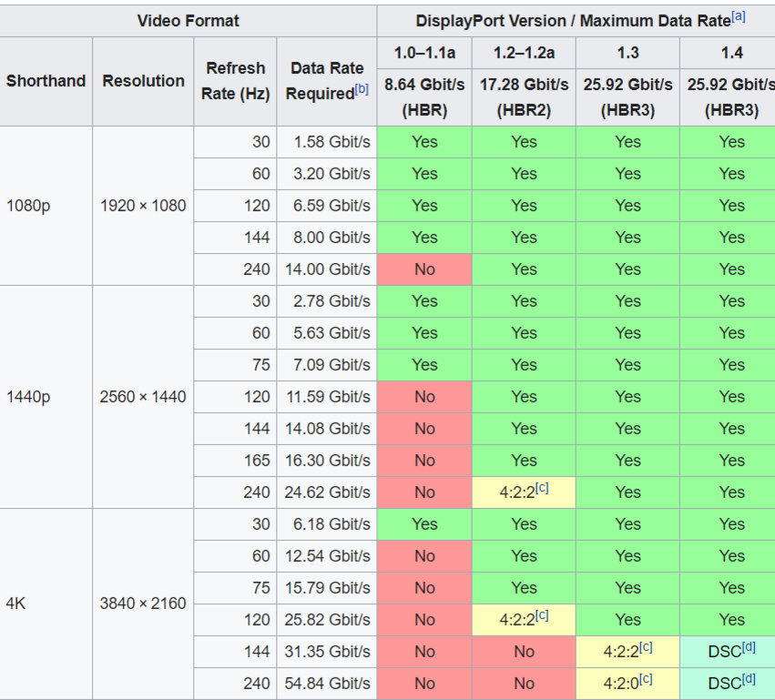The height and width of the screenshot is (700, 775).
Task: Open footnote [c] in the 25.82 Gbit/s row
Action: [x=542, y=615]
